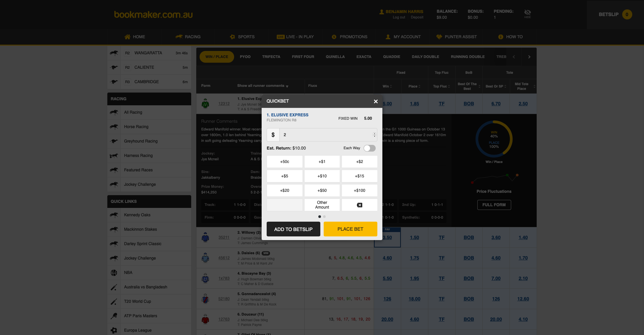Open the Kennedy Oaks quick link
Image resolution: width=644 pixels, height=335 pixels.
click(137, 215)
